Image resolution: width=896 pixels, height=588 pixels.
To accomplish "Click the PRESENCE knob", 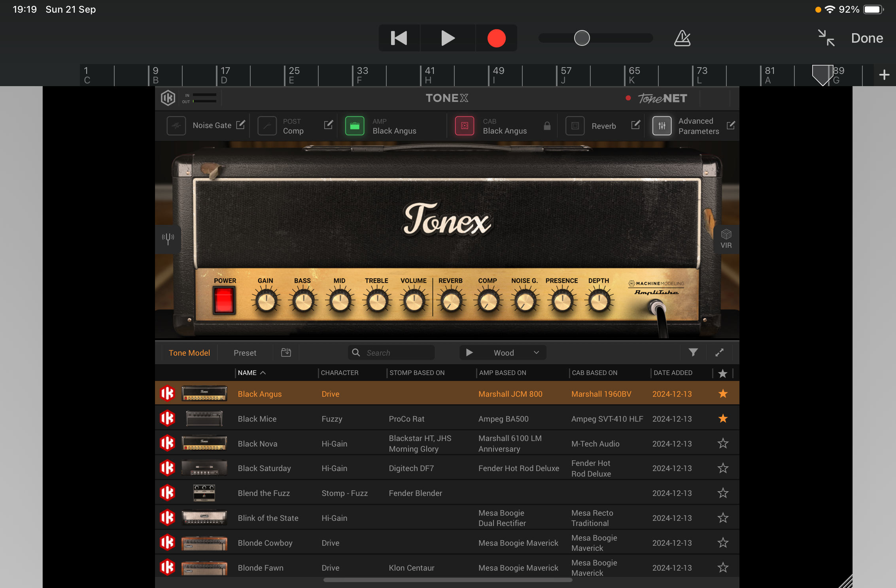I will [x=562, y=302].
